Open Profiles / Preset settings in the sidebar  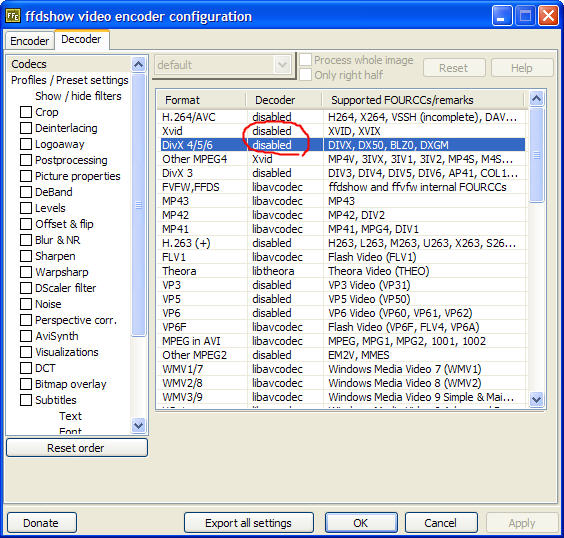point(69,80)
